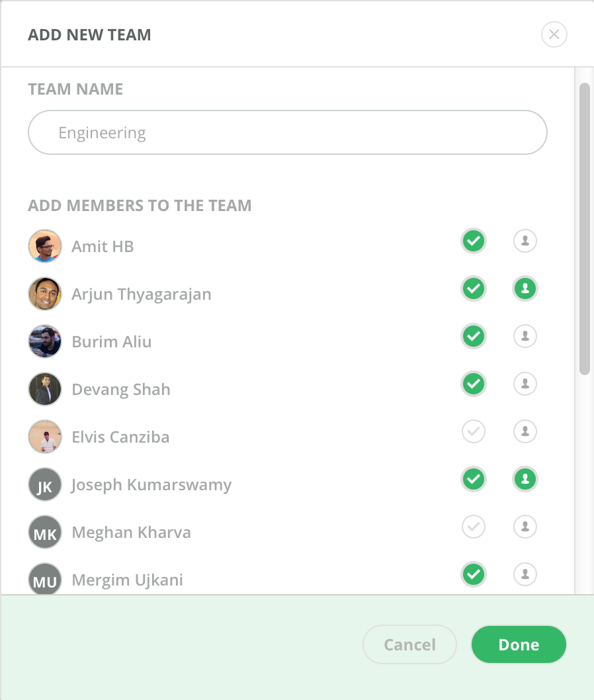Remove admin role from Joseph Kumarswamy
594x700 pixels.
point(525,479)
